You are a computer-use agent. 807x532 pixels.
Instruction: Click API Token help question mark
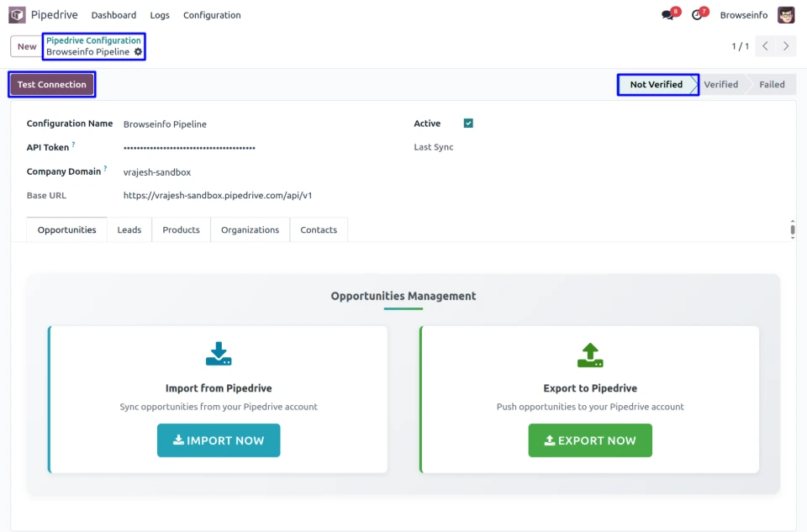pyautogui.click(x=74, y=145)
